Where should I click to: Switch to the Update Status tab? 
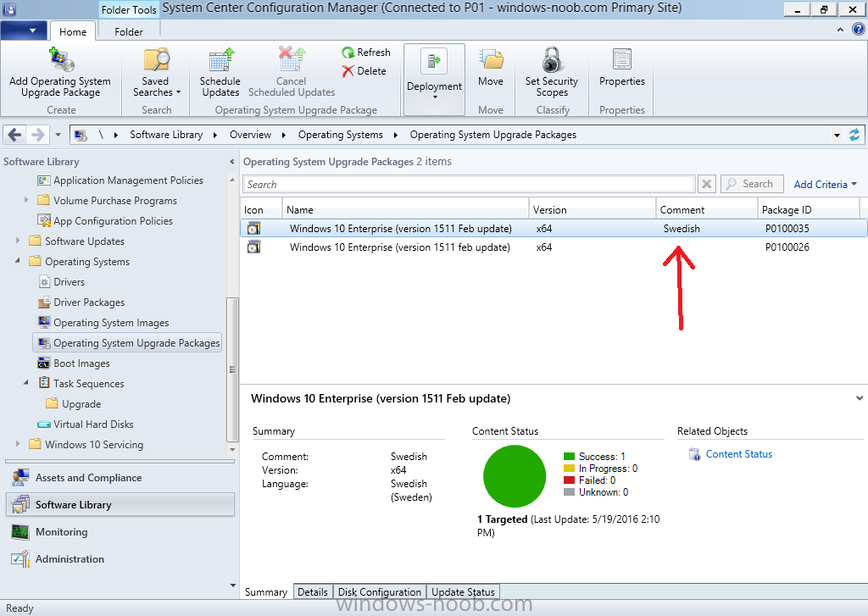tap(464, 591)
